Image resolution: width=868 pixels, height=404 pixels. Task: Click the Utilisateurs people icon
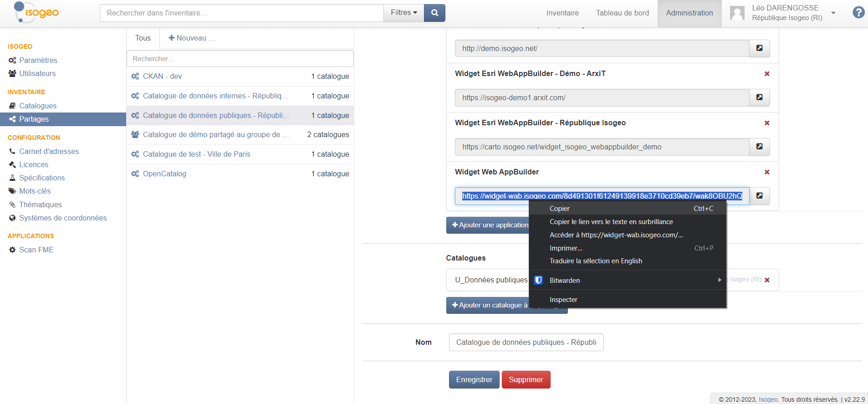[12, 73]
